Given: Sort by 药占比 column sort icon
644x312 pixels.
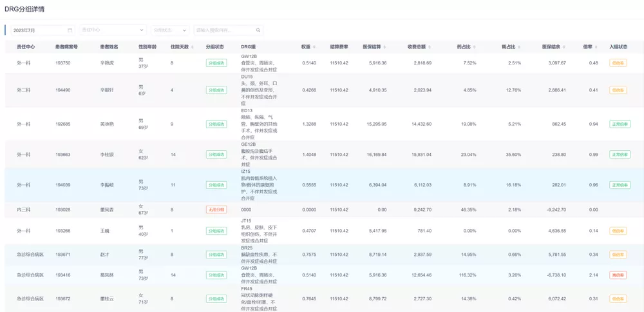Looking at the screenshot, I should pyautogui.click(x=474, y=47).
